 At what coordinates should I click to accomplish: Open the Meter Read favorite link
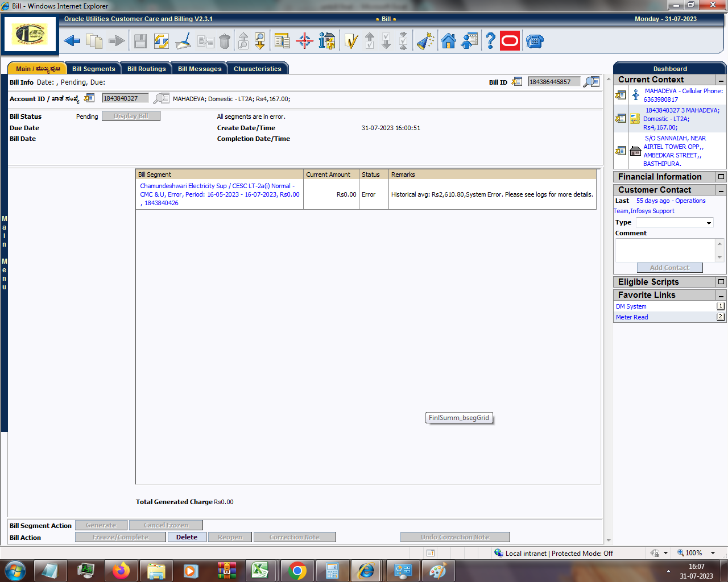coord(632,317)
